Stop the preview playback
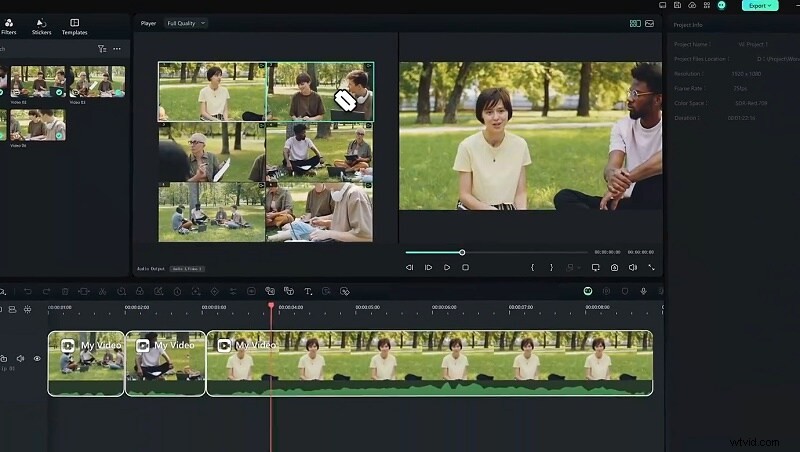 click(x=465, y=267)
